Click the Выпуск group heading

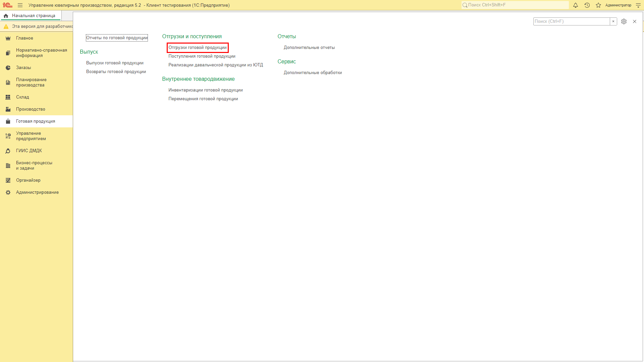pyautogui.click(x=89, y=52)
